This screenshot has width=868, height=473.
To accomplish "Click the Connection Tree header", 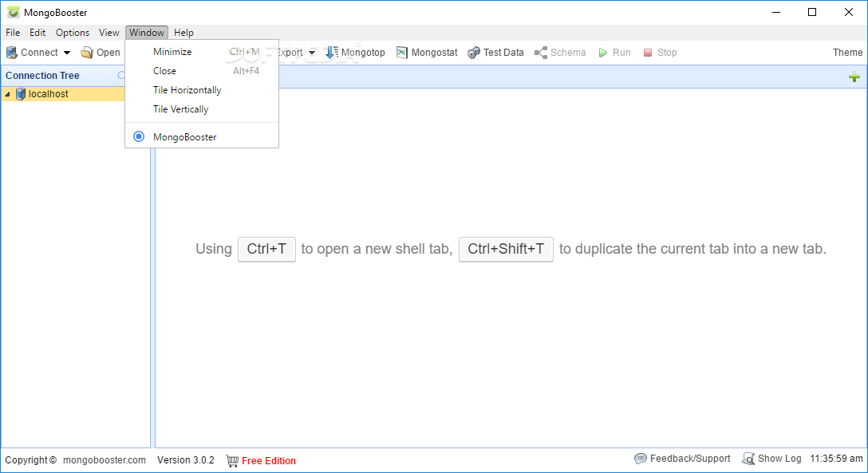I will coord(42,75).
